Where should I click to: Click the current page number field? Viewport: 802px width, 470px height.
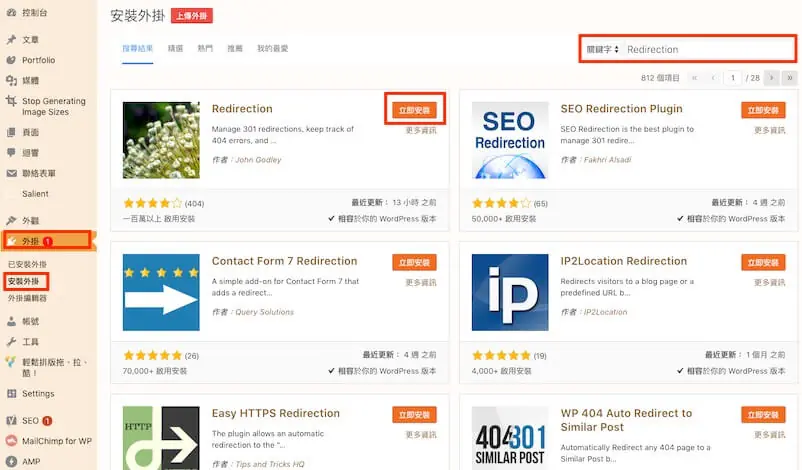[733, 78]
